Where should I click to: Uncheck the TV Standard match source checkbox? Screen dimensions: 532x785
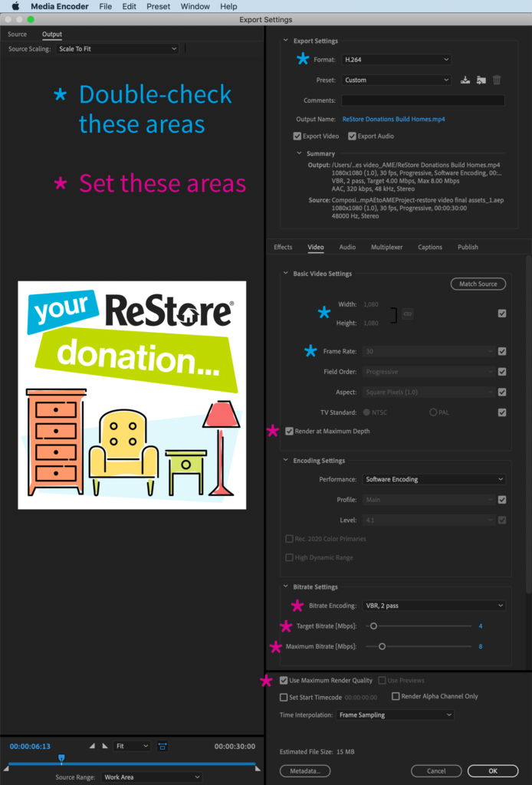(x=502, y=412)
